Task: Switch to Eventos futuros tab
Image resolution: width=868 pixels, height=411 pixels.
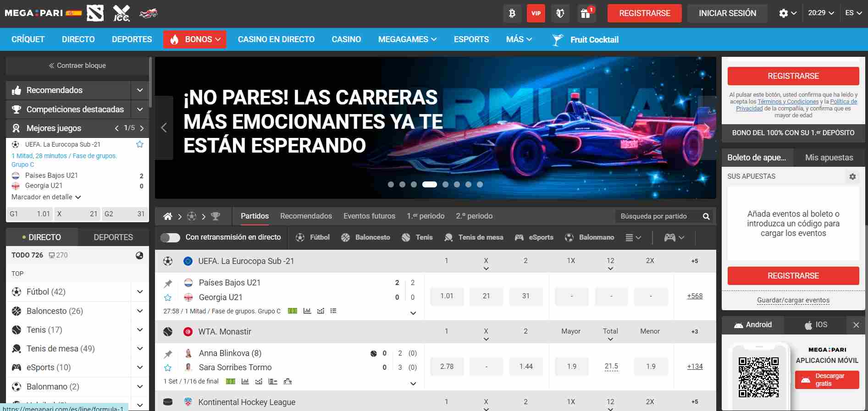Action: pyautogui.click(x=369, y=216)
